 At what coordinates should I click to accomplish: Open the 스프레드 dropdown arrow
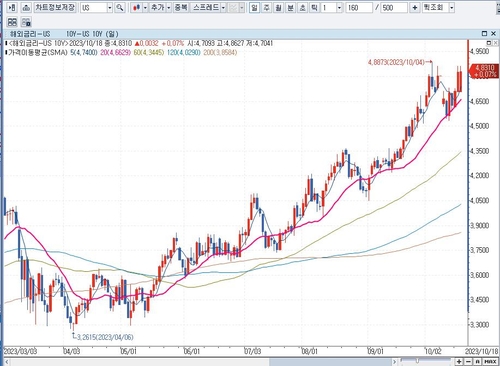tap(223, 7)
